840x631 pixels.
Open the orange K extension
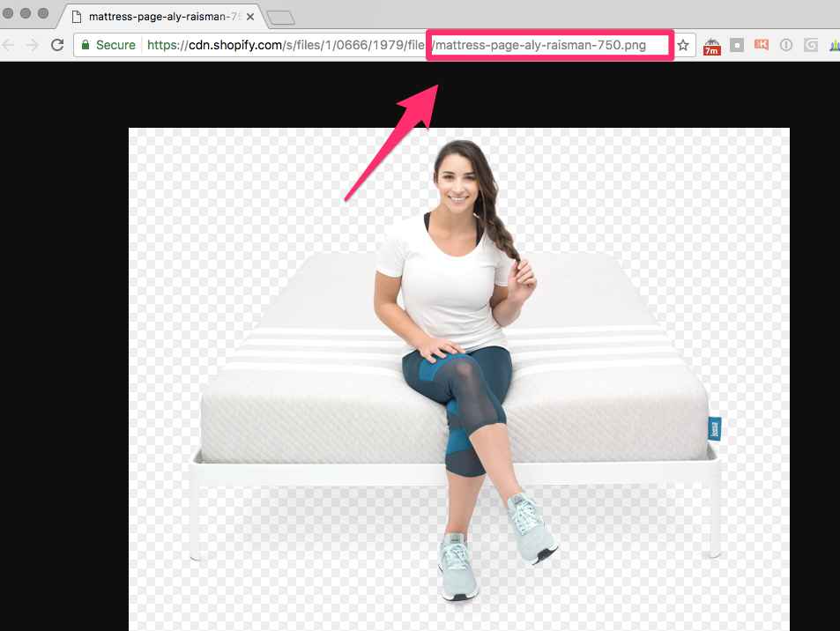pos(761,45)
